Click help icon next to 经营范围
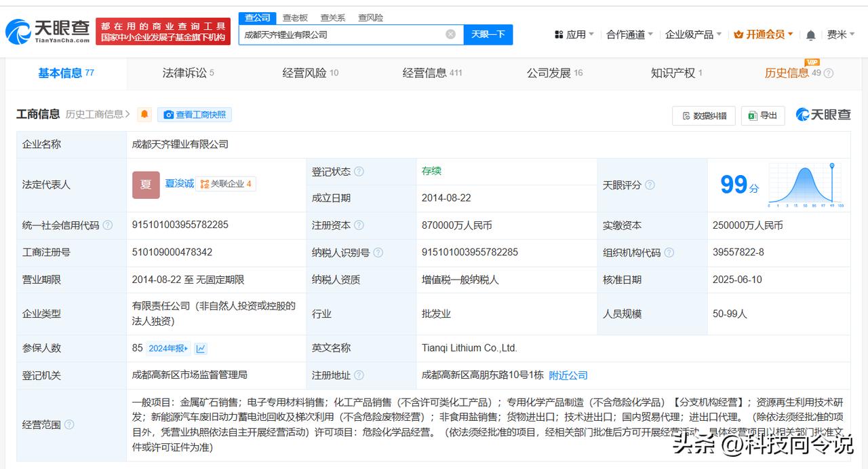868x469 pixels. (69, 425)
